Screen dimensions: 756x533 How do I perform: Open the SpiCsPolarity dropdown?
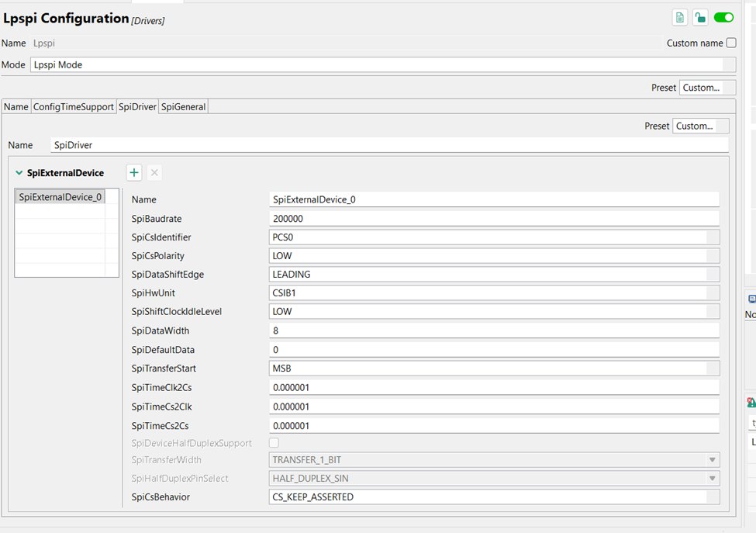(494, 256)
